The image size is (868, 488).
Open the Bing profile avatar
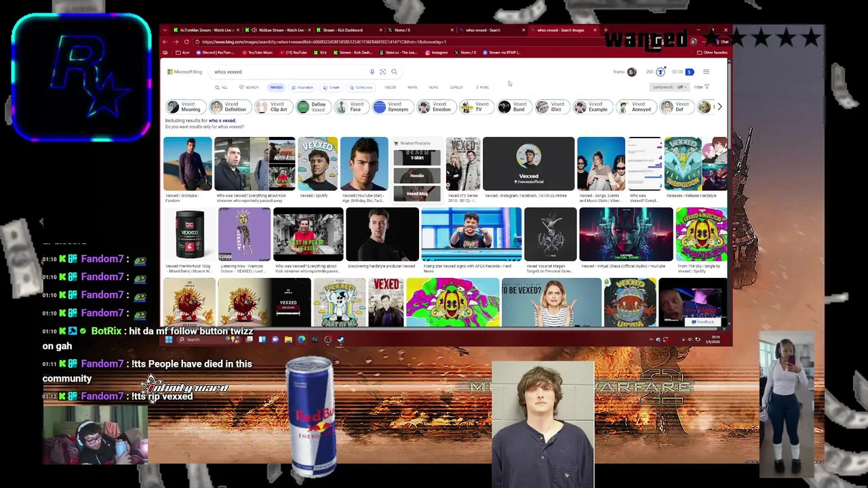pyautogui.click(x=631, y=72)
